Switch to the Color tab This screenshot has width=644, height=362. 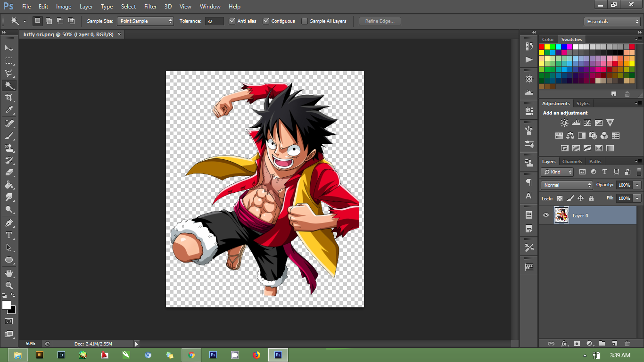pos(548,40)
